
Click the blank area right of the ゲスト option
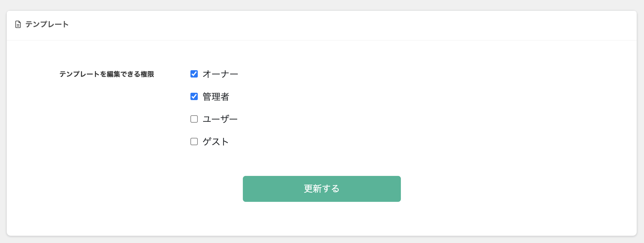[x=423, y=142]
